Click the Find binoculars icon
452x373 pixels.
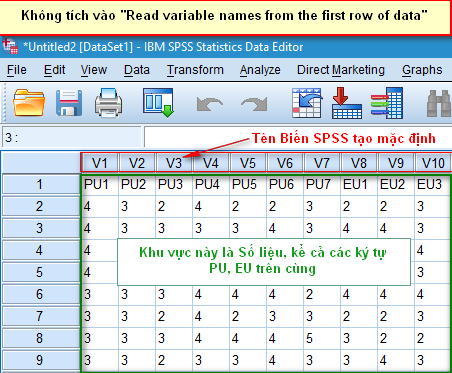(x=439, y=104)
